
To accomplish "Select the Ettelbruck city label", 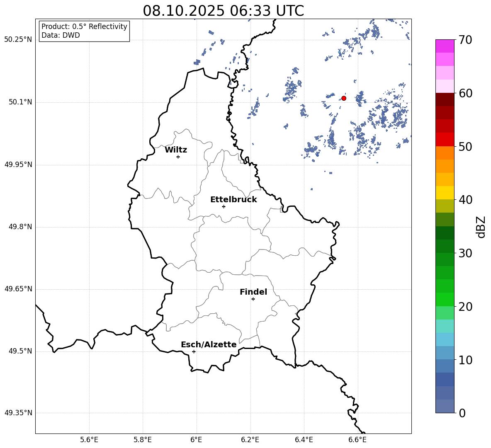I will coord(233,200).
